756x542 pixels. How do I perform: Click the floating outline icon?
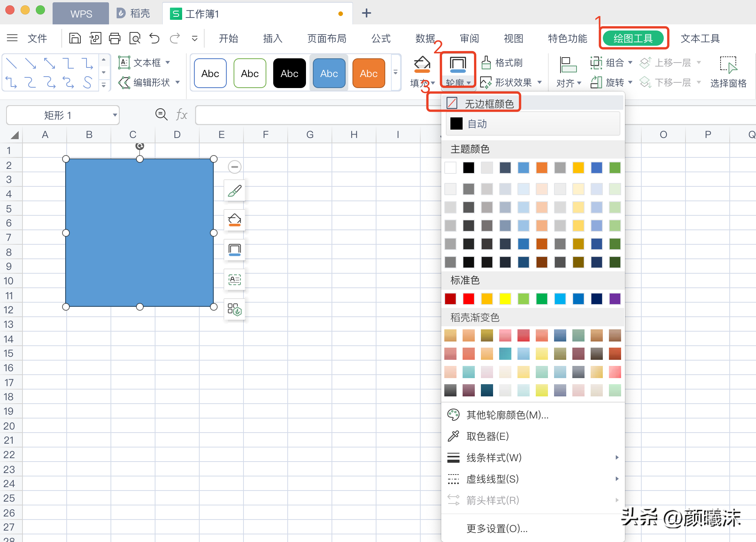(234, 250)
